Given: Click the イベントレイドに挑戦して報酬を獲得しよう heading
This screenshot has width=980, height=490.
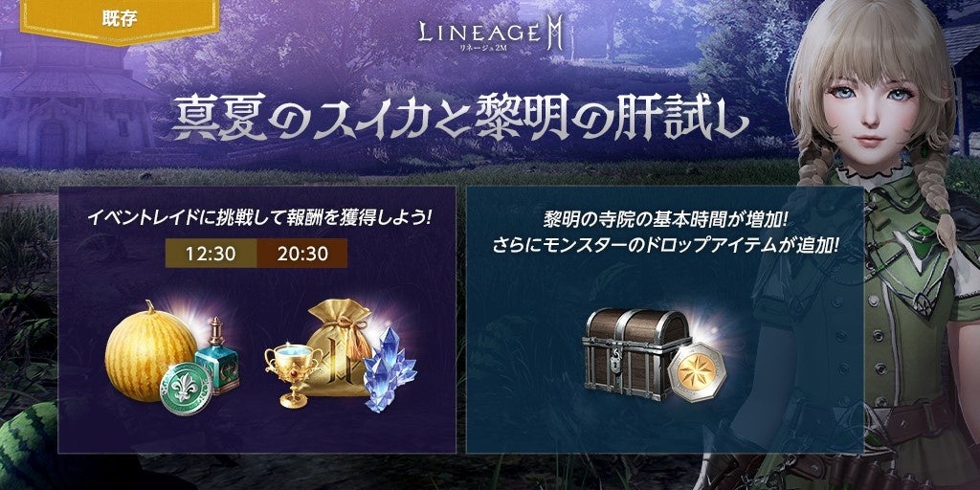Looking at the screenshot, I should tap(260, 218).
